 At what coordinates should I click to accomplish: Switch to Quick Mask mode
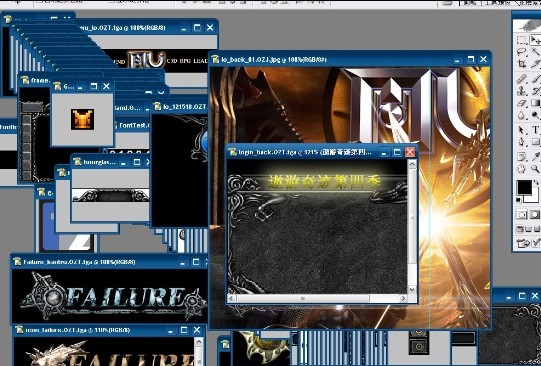tap(535, 215)
